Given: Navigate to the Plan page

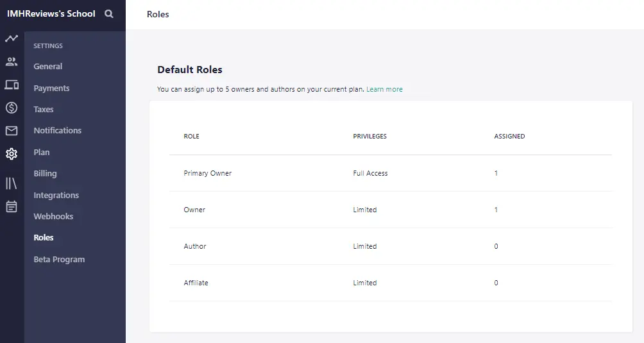Looking at the screenshot, I should pos(42,153).
